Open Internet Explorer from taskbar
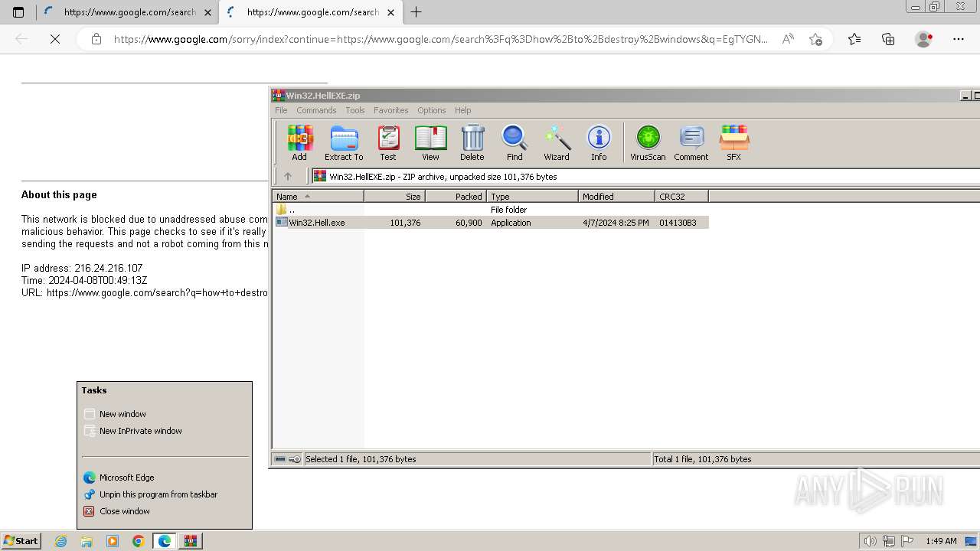Screen dimensions: 980x551 61,541
